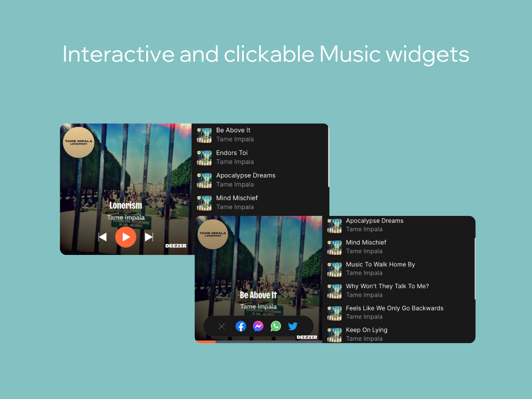This screenshot has height=399, width=532.
Task: Click the 'Be Above It' song title on the cover
Action: (258, 295)
